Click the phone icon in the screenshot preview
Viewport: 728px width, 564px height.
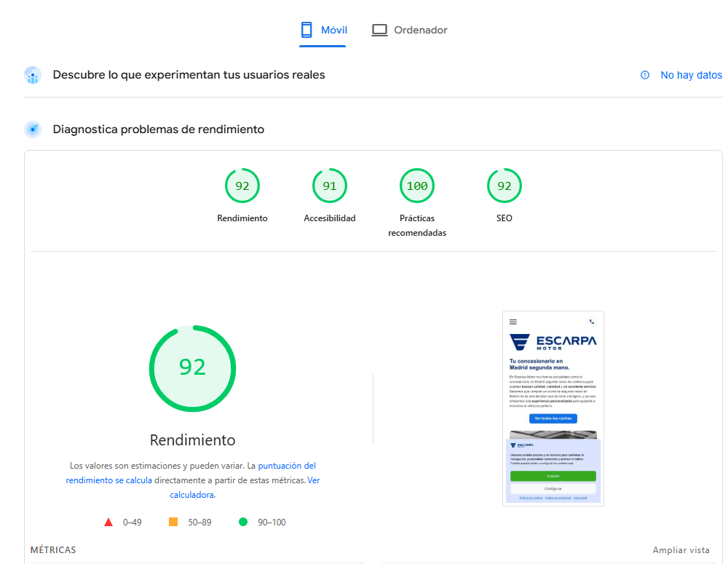point(592,322)
